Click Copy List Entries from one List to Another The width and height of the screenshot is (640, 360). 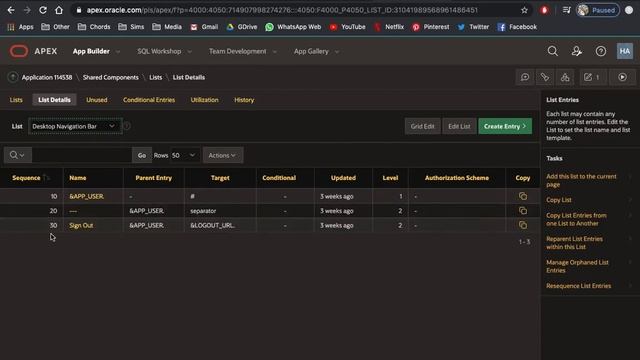tap(576, 219)
